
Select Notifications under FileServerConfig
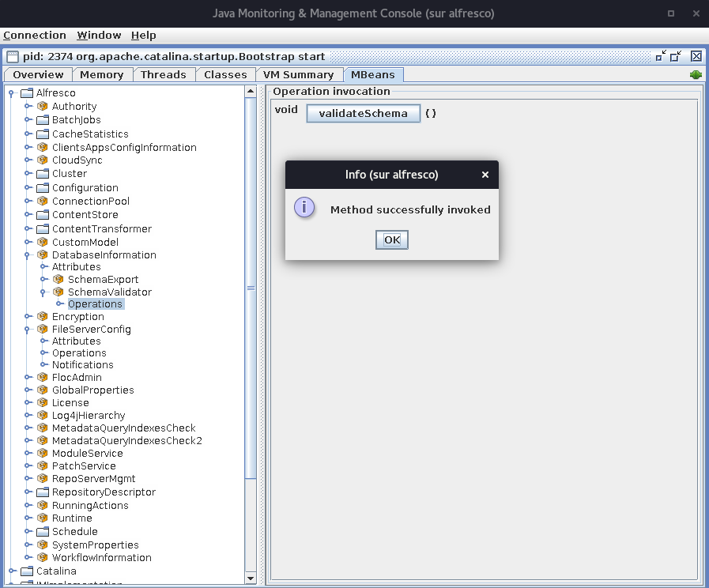tap(83, 364)
